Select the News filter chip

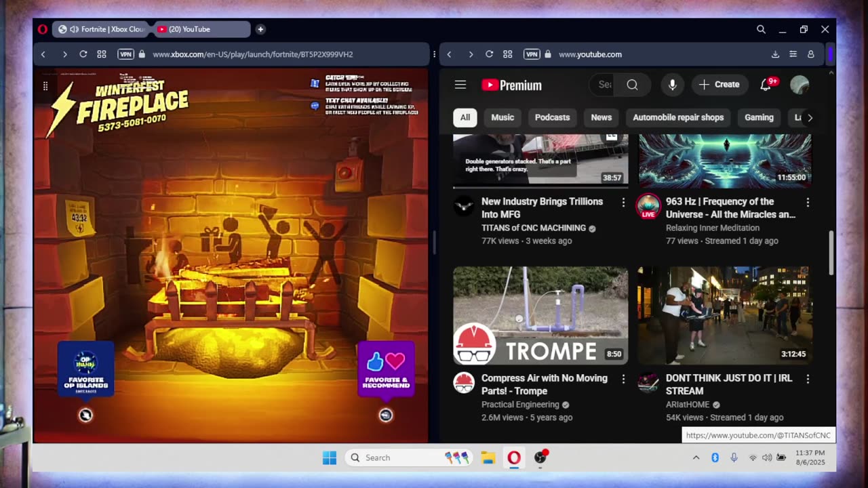coord(601,117)
